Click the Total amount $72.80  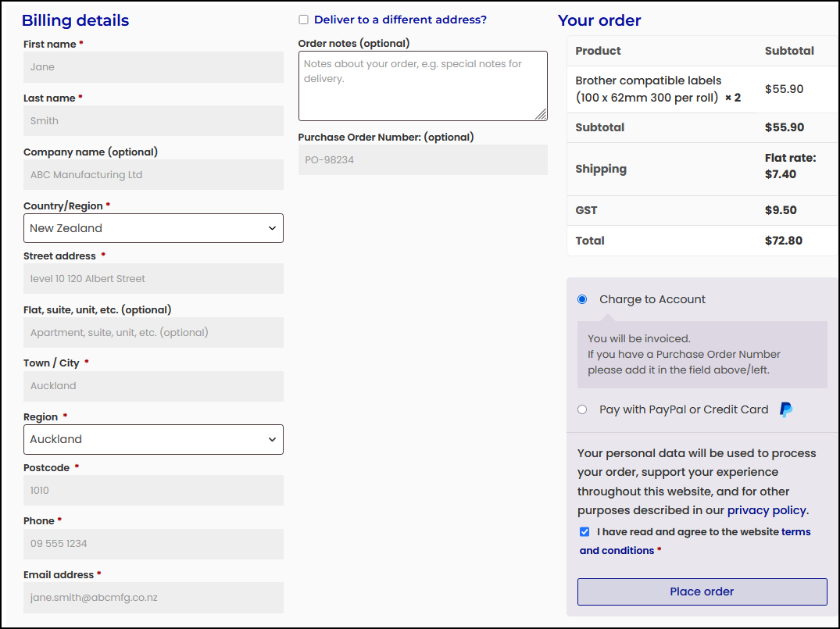coord(783,241)
